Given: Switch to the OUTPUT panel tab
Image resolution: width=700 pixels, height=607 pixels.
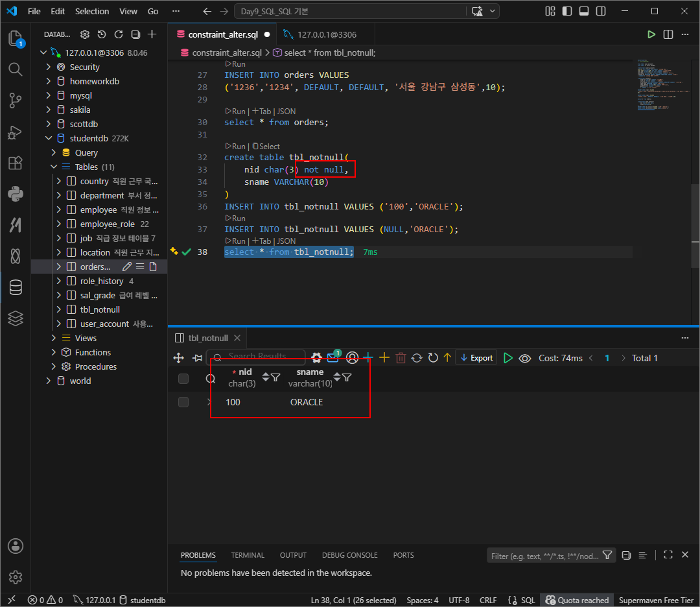Looking at the screenshot, I should pyautogui.click(x=294, y=555).
